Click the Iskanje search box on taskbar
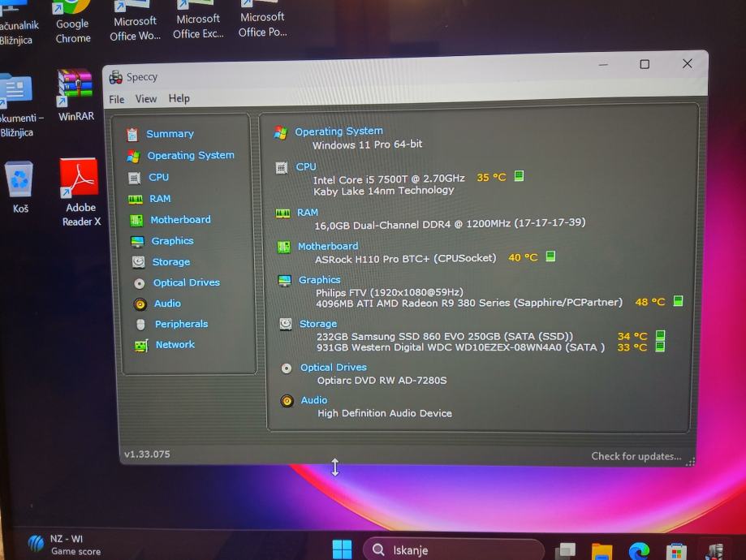Image resolution: width=746 pixels, height=560 pixels. (454, 549)
